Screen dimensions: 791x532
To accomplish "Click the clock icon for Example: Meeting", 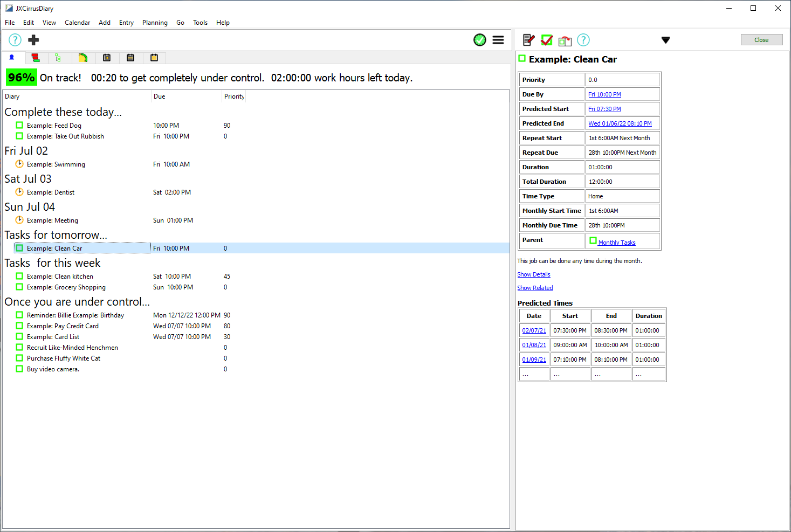I will (x=19, y=220).
